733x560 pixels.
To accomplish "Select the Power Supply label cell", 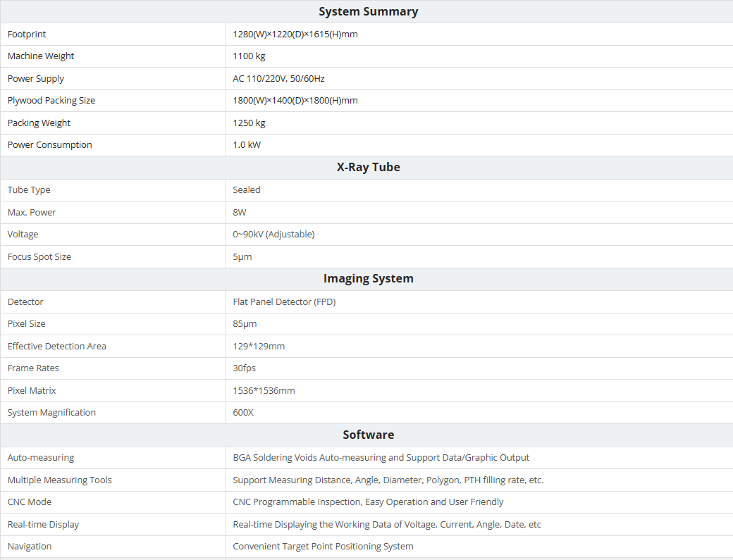I will click(x=36, y=79).
